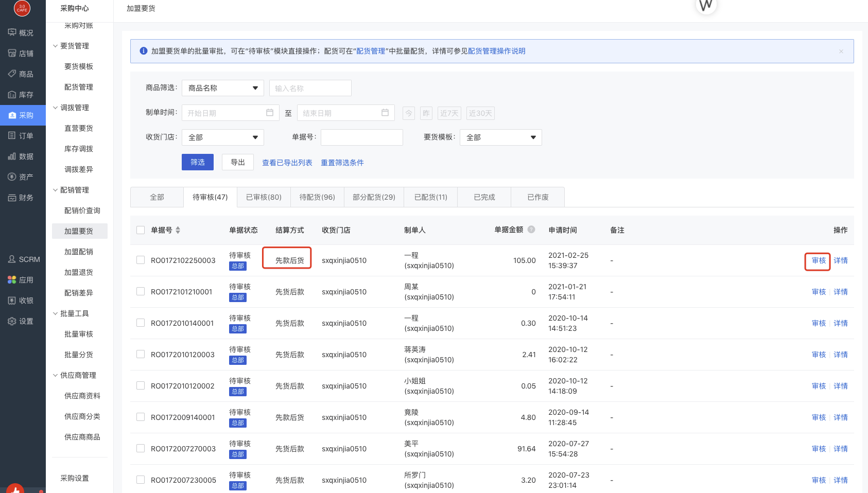Switch to the 已完成 tab
The width and height of the screenshot is (868, 493).
tap(484, 197)
